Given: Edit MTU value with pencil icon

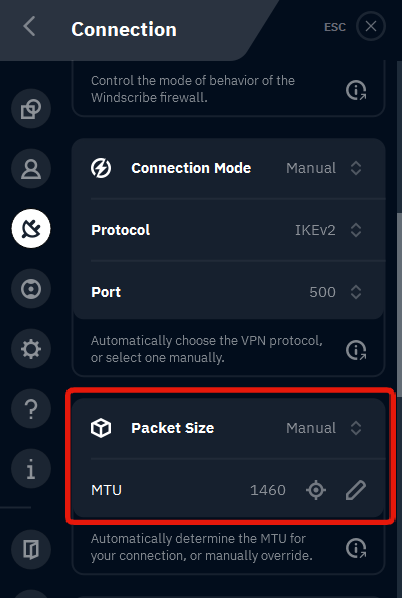Looking at the screenshot, I should click(356, 490).
